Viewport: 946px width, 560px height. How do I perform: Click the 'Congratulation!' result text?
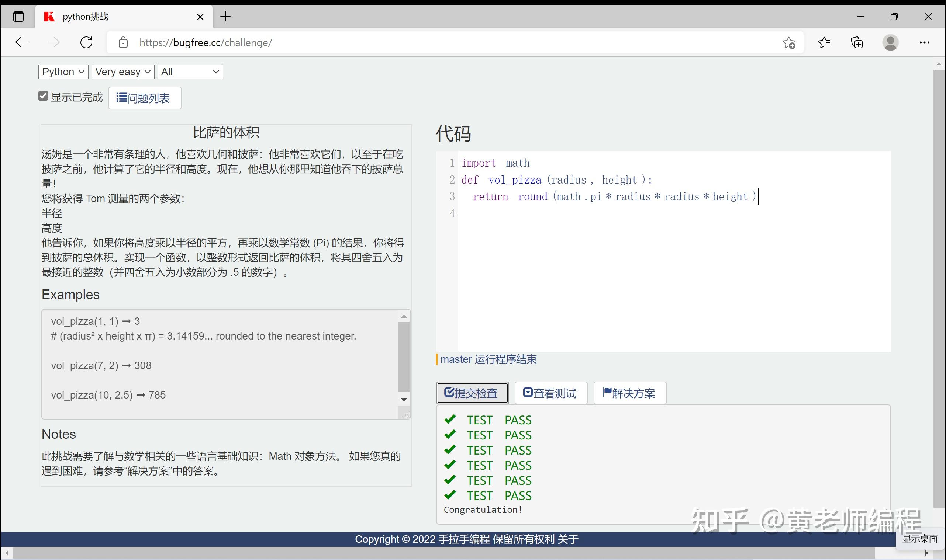point(483,510)
